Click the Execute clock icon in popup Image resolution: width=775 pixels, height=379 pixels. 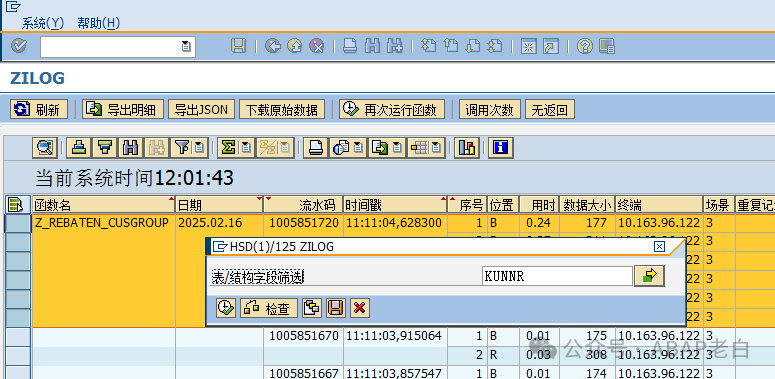coord(226,308)
